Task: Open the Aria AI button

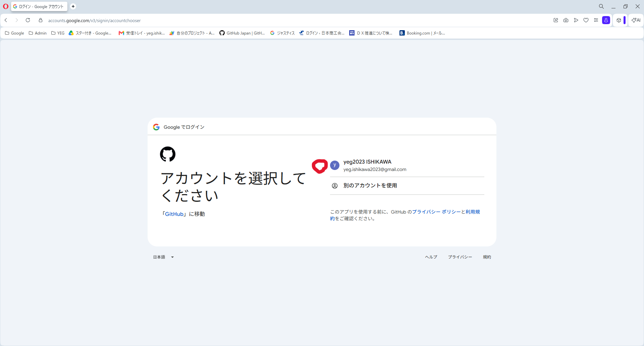Action: [x=636, y=20]
